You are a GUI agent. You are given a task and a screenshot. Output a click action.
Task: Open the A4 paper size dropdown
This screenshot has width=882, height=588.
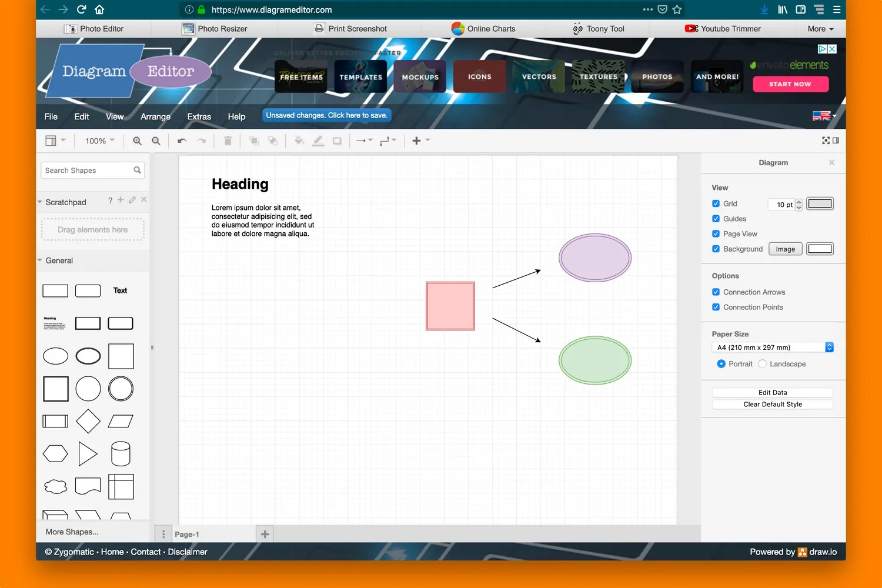[x=773, y=348]
